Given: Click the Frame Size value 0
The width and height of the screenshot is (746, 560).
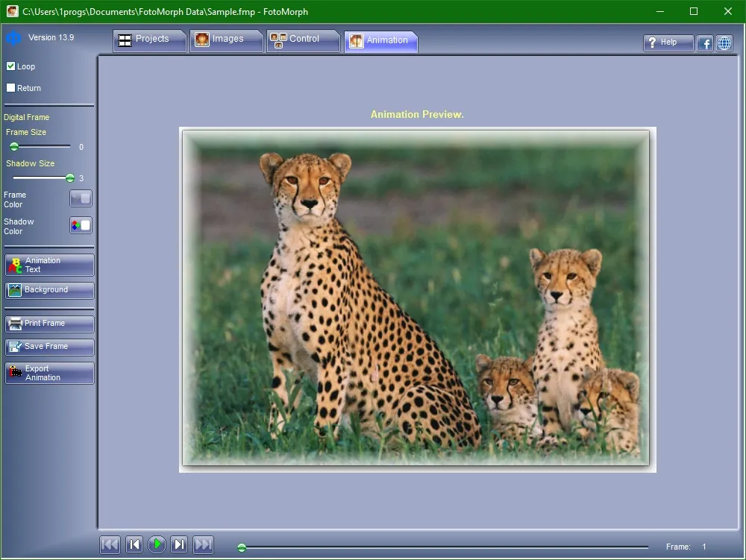Looking at the screenshot, I should tap(81, 147).
